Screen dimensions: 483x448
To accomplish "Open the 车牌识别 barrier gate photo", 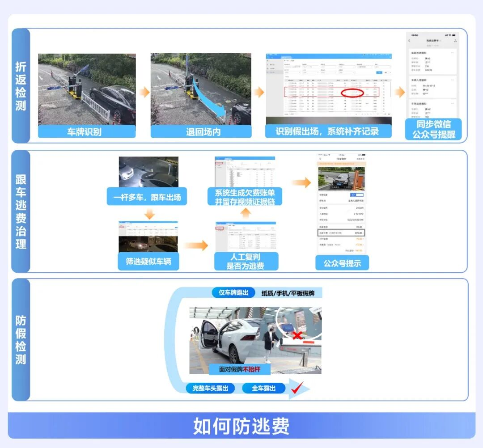I will pos(87,89).
